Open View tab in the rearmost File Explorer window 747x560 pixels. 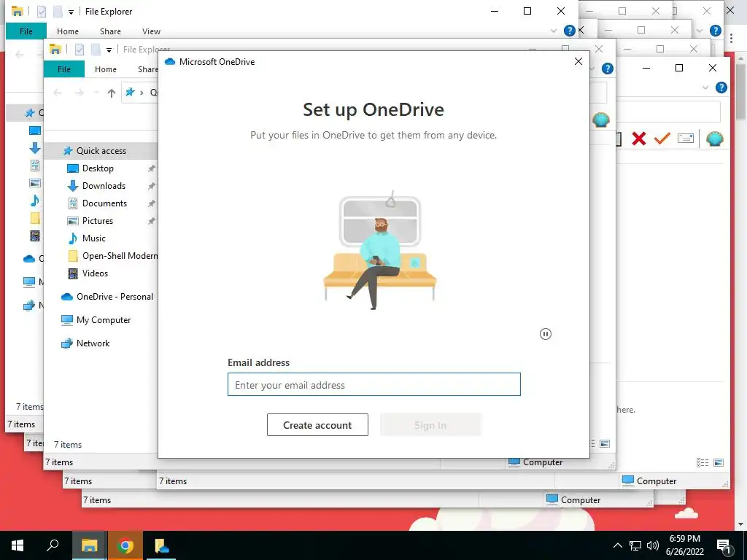pos(151,31)
